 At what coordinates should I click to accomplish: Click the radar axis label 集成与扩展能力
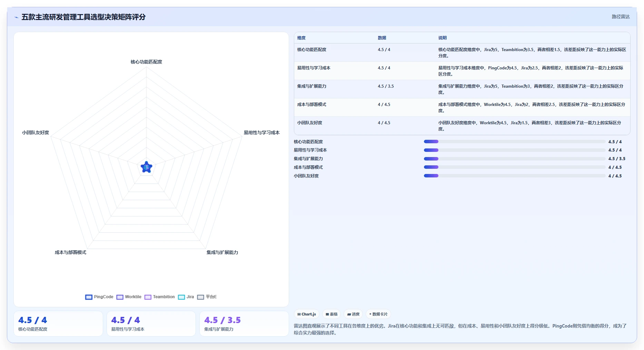(x=222, y=253)
